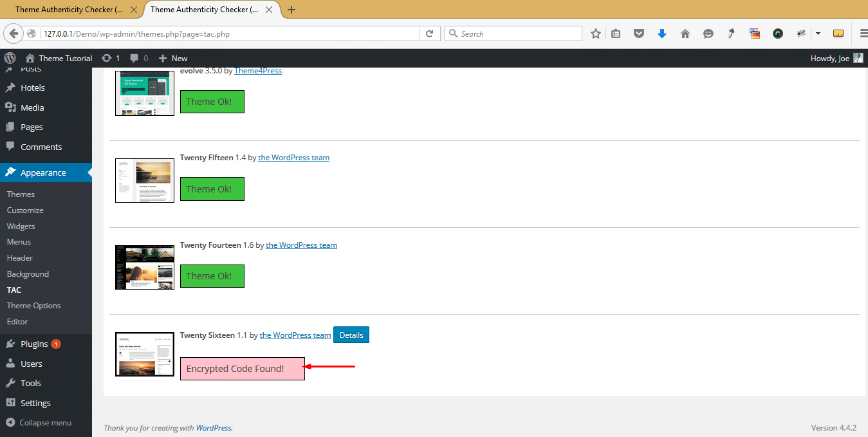868x437 pixels.
Task: Open the Howdy, Joe account menu
Action: click(x=836, y=58)
